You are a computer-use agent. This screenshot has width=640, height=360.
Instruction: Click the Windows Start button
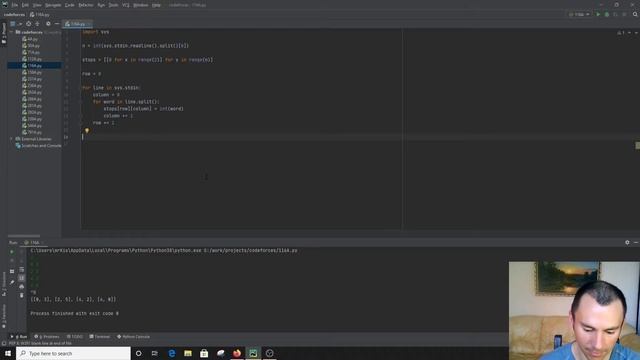8,353
